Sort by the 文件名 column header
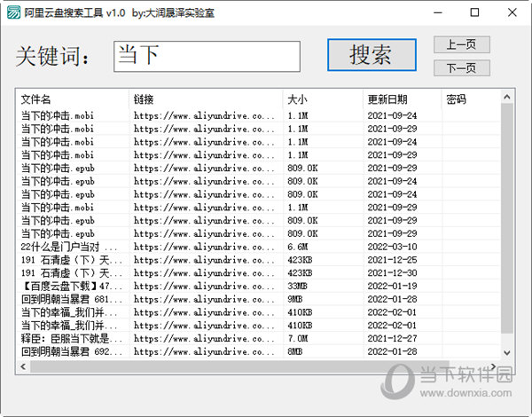 (x=73, y=99)
